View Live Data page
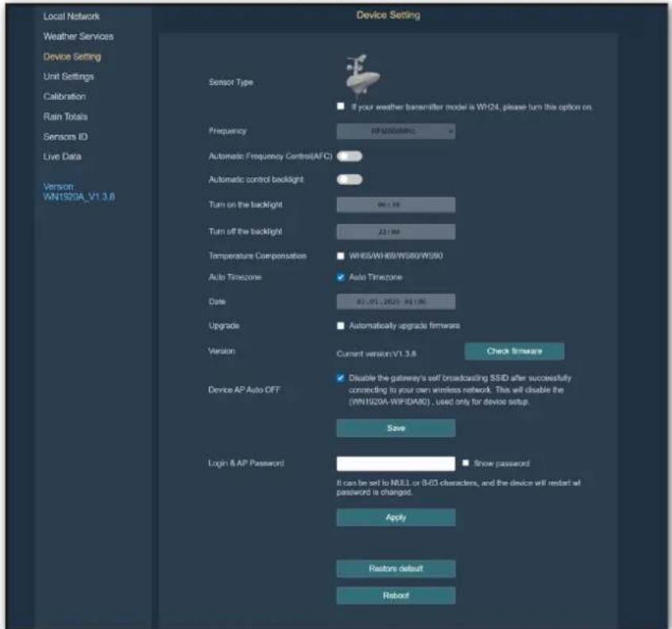Viewport: 672px width, 629px height. 62,156
